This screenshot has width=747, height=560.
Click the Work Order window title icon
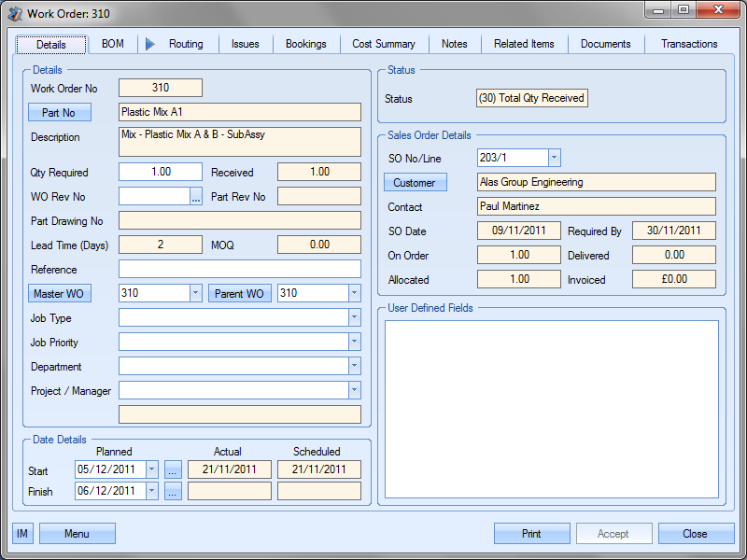(x=14, y=12)
